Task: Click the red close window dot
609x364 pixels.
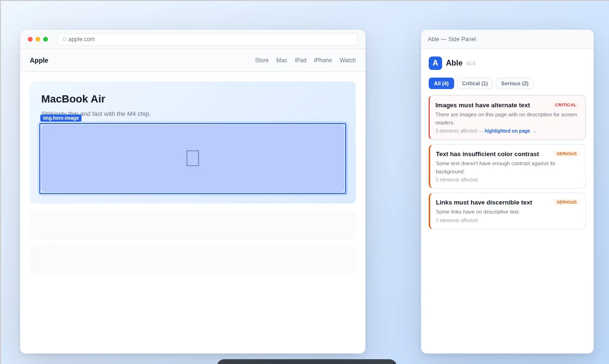Action: 30,39
